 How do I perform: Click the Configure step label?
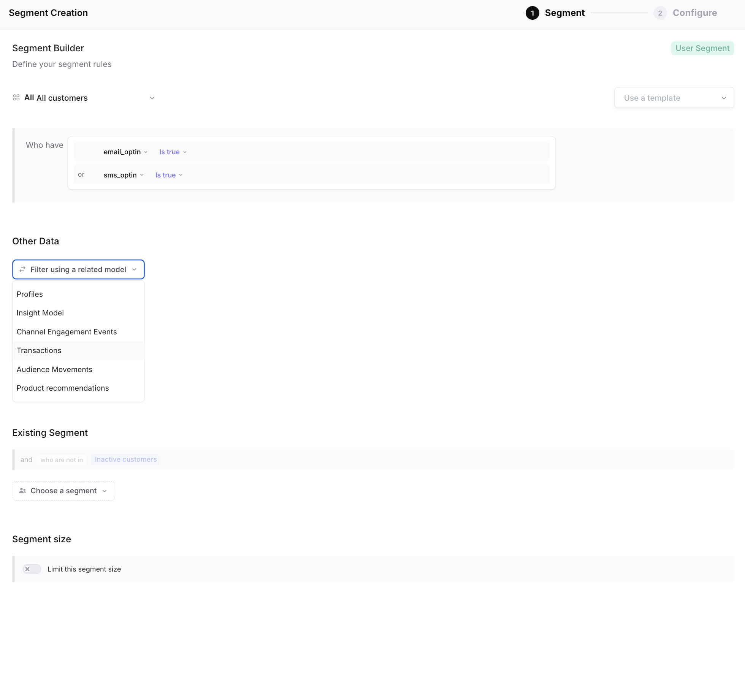[x=694, y=13]
